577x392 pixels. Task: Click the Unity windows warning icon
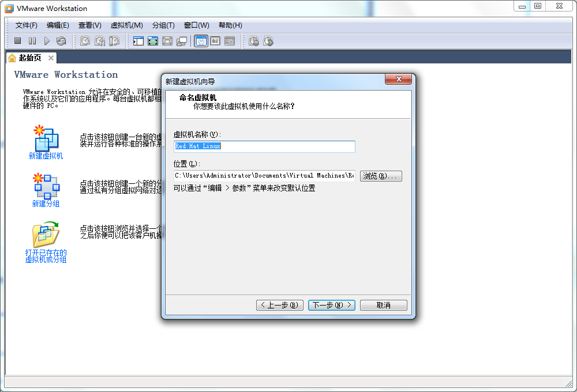click(x=182, y=41)
